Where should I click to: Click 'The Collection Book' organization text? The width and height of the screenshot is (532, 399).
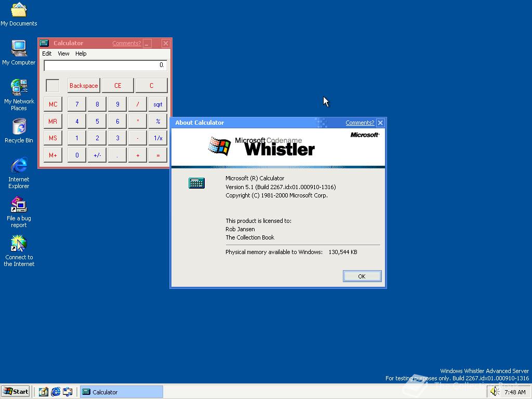pyautogui.click(x=250, y=237)
